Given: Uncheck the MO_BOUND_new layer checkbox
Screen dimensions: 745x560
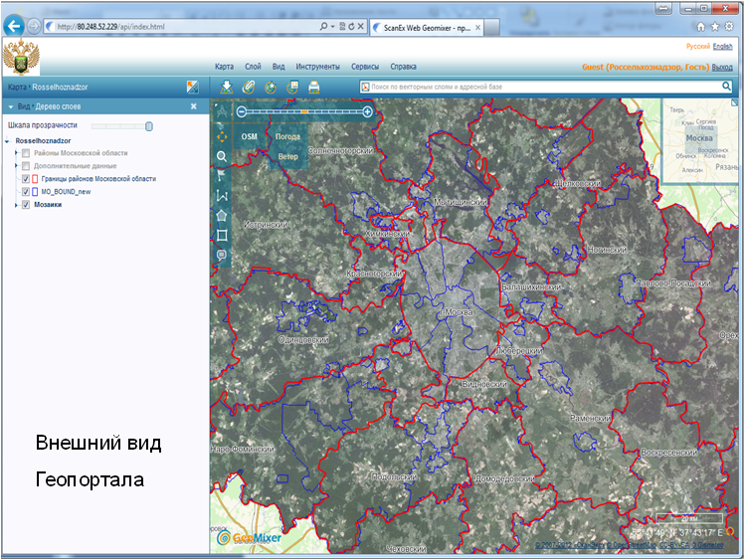Looking at the screenshot, I should 26,191.
